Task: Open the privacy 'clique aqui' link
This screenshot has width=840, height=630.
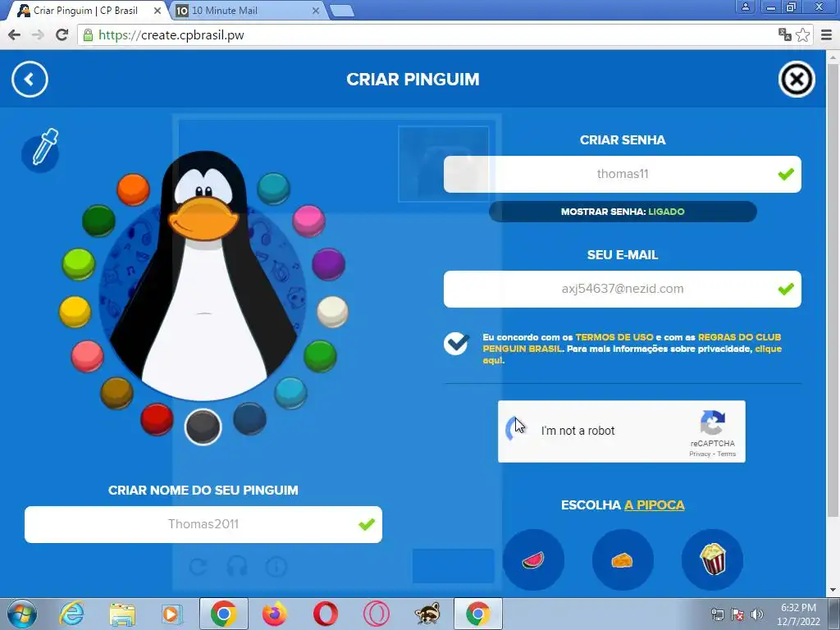Action: pyautogui.click(x=632, y=354)
